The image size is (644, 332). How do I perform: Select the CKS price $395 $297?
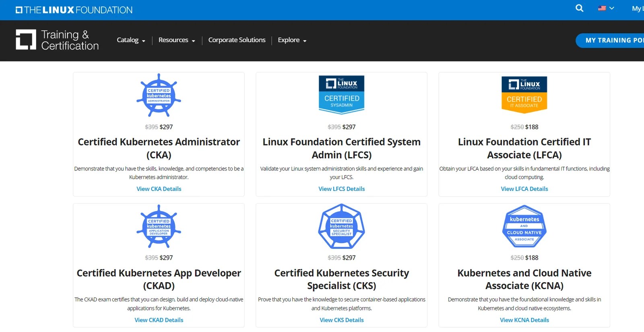point(342,258)
